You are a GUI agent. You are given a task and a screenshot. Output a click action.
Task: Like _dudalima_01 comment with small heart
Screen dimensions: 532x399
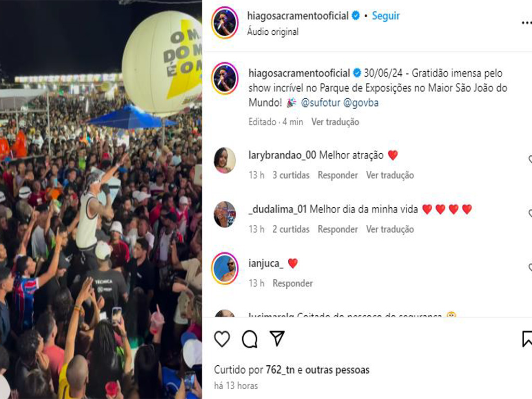pos(529,214)
